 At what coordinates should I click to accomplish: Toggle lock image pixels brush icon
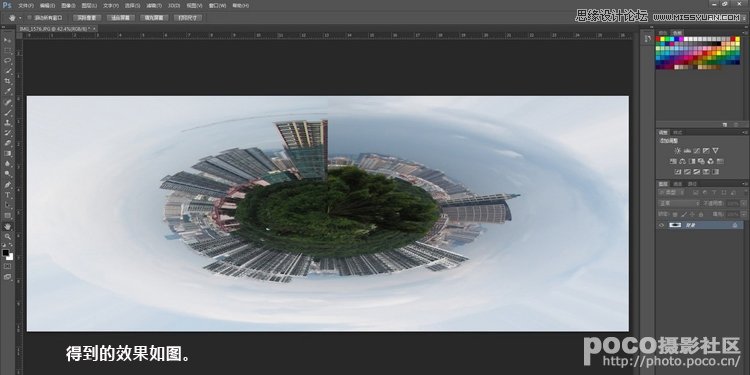(x=684, y=214)
